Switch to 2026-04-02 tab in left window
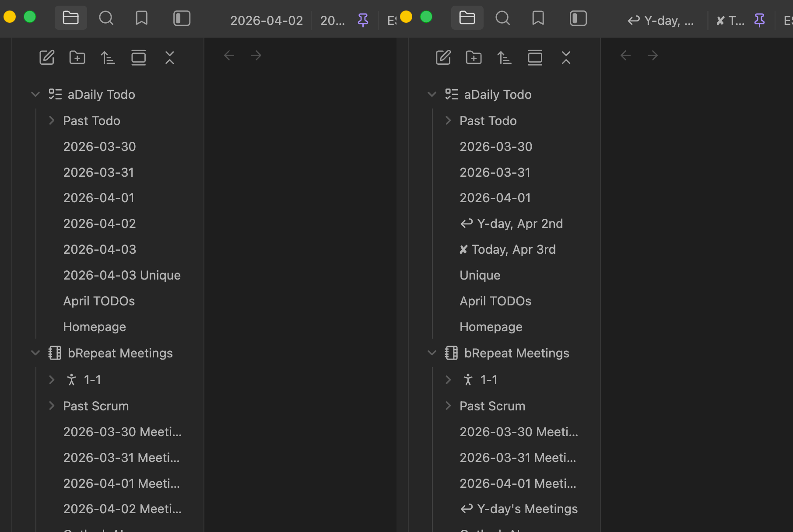 [x=267, y=21]
